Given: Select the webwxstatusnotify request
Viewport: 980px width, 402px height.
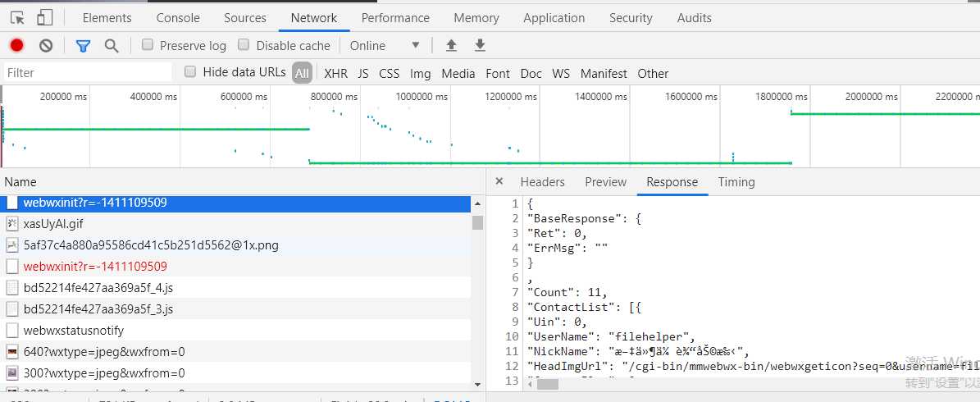Looking at the screenshot, I should (x=235, y=330).
